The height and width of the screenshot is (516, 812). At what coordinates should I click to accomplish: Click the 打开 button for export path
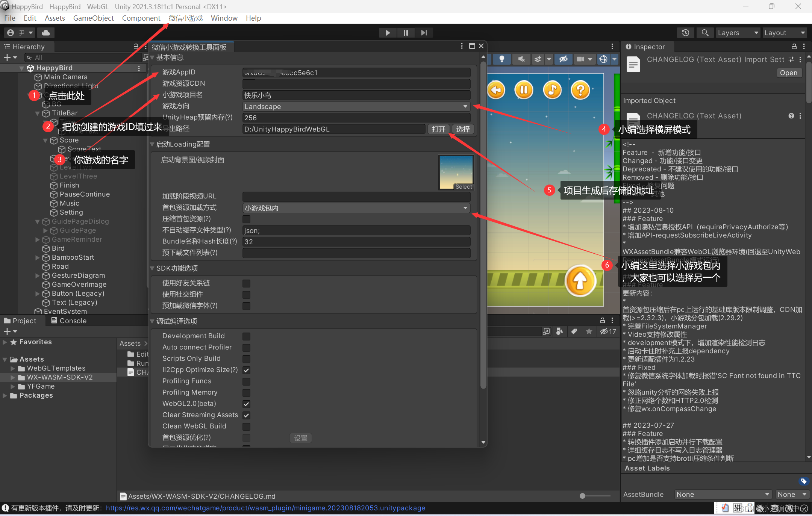438,129
